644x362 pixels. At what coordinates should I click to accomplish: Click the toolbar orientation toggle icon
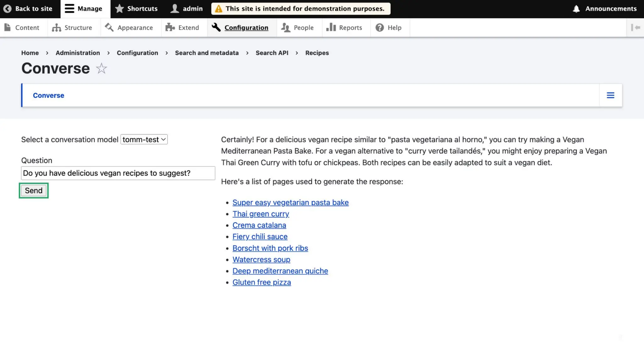(636, 28)
